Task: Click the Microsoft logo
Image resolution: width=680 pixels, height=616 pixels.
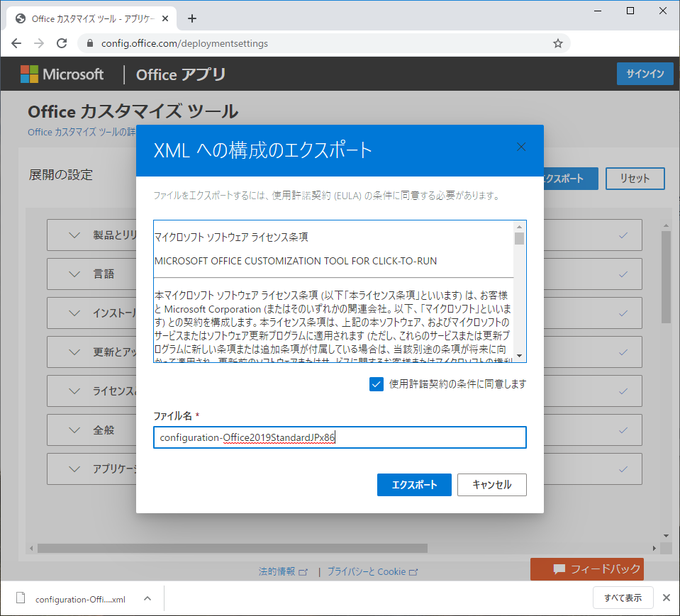Action: 62,74
